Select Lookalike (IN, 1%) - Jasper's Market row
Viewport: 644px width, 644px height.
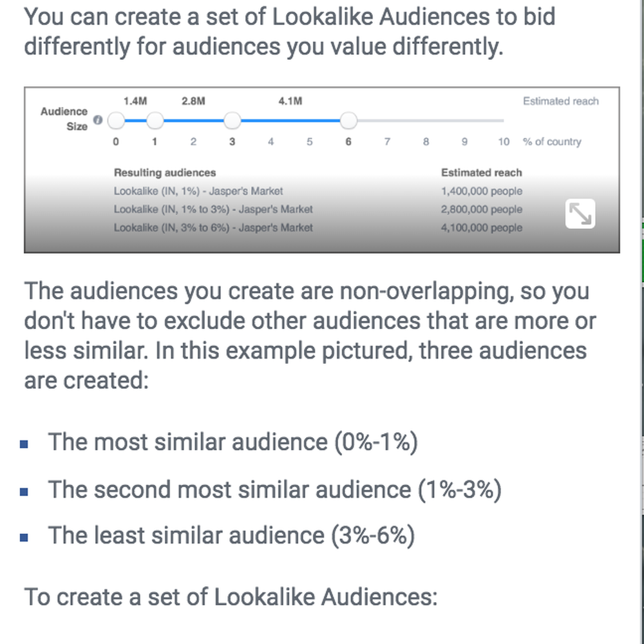coord(317,191)
